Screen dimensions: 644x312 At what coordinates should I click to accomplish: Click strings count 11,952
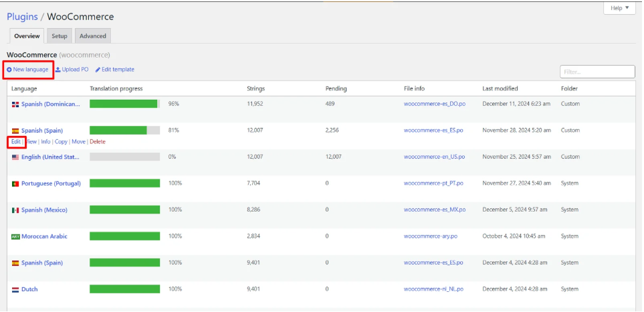click(255, 104)
